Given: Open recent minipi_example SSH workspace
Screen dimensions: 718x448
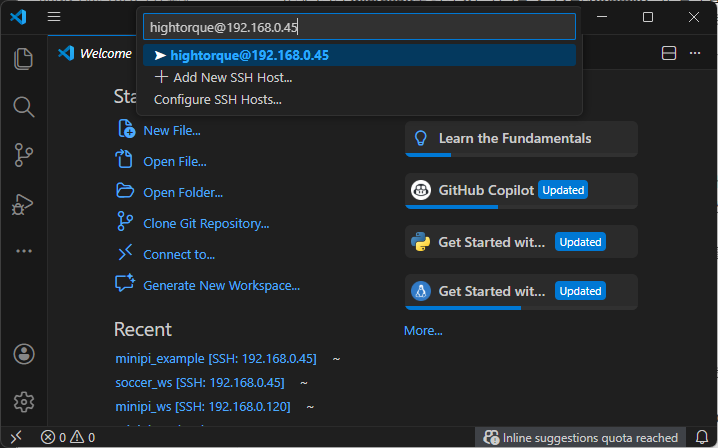Looking at the screenshot, I should pos(216,359).
